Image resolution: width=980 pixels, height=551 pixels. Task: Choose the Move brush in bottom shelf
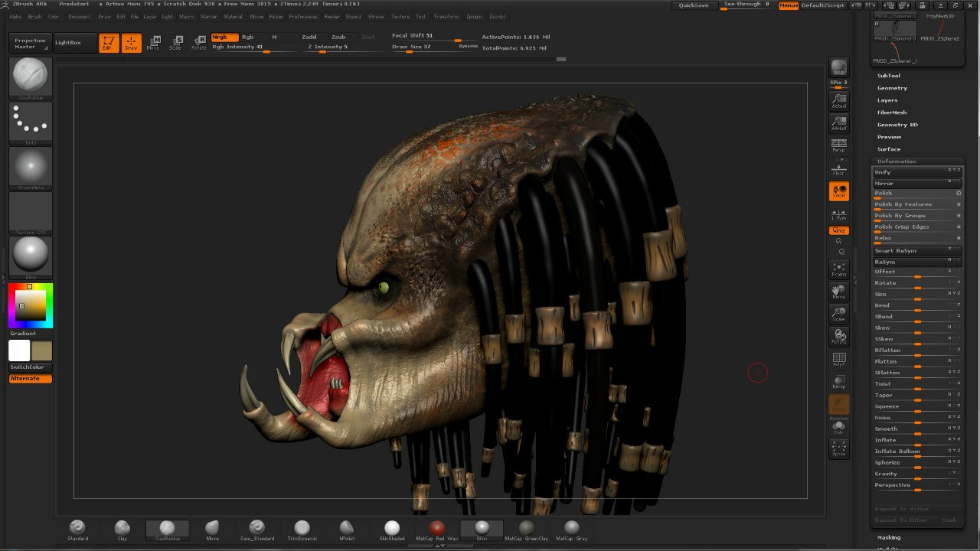tap(212, 530)
